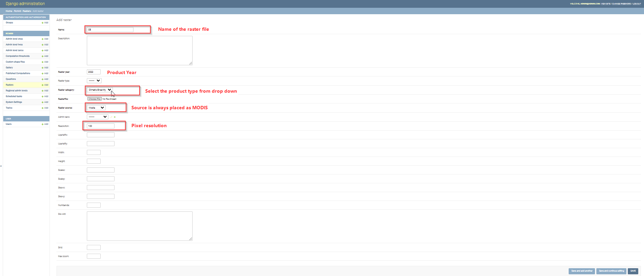This screenshot has width=644, height=276.
Task: Click the Height input field
Action: point(94,161)
